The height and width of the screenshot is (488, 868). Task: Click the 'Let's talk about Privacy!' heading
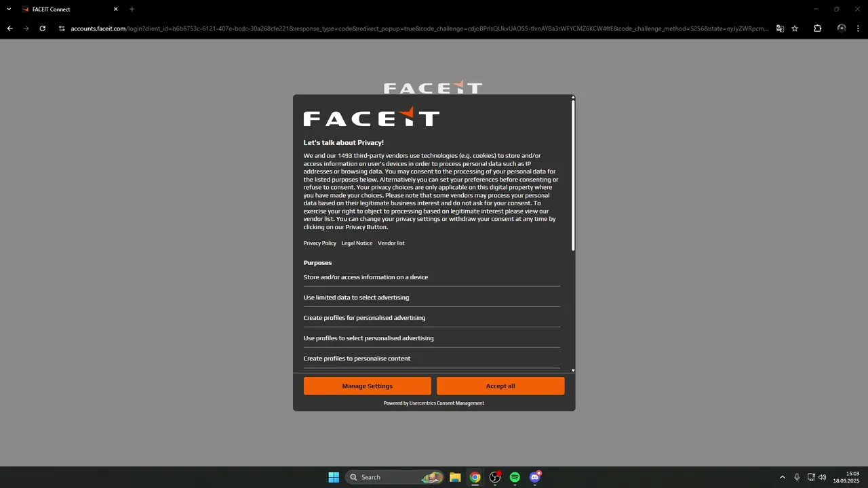pyautogui.click(x=343, y=143)
